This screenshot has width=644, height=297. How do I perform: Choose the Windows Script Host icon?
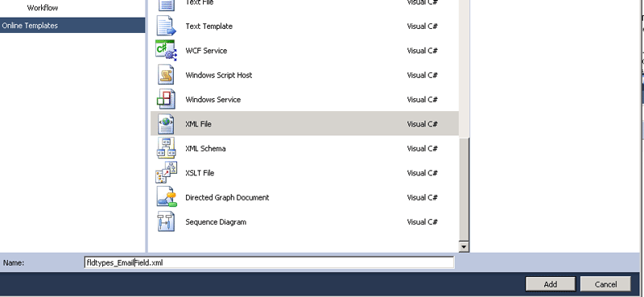[166, 75]
